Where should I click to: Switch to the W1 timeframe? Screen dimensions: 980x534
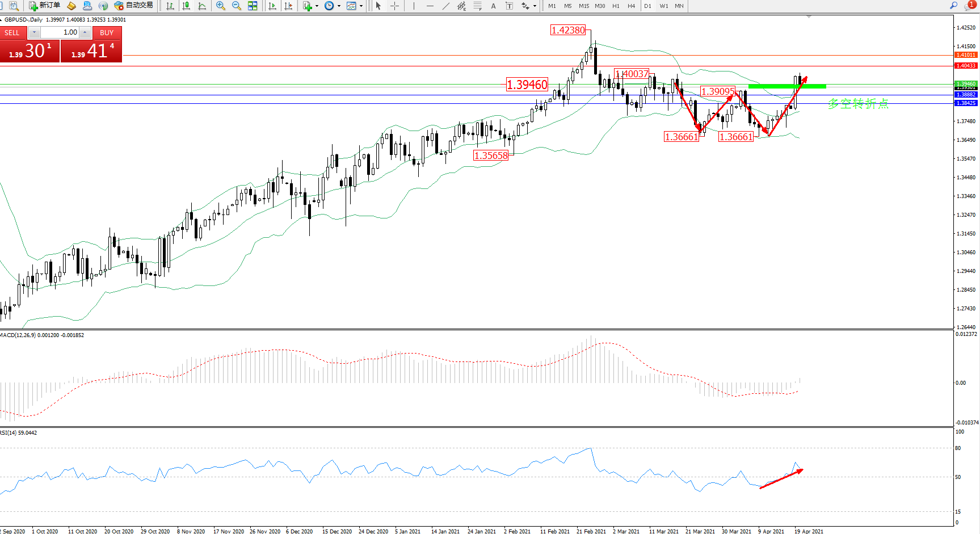(x=663, y=6)
